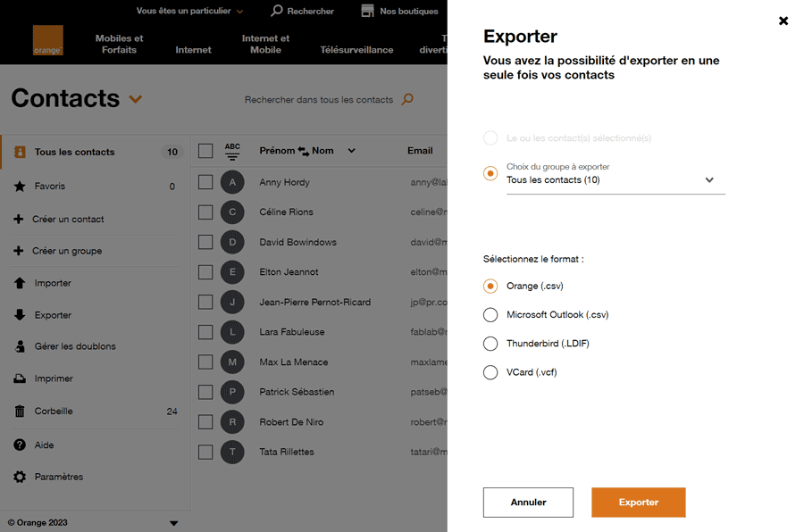Click the contacts search magnifier icon
804x532 pixels.
(x=407, y=99)
